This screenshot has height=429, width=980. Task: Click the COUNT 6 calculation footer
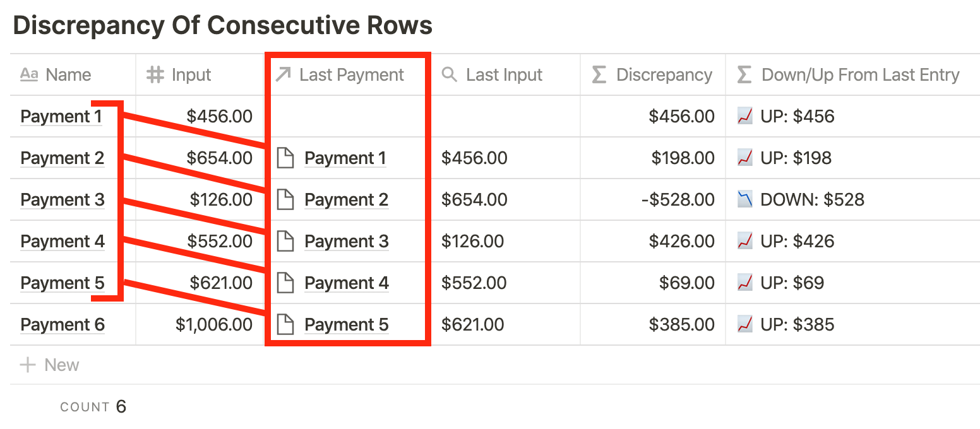click(x=93, y=407)
